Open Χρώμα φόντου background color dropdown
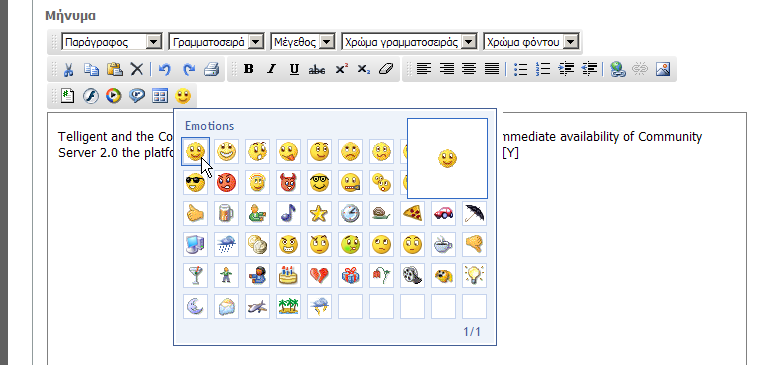The height and width of the screenshot is (365, 765). 531,42
